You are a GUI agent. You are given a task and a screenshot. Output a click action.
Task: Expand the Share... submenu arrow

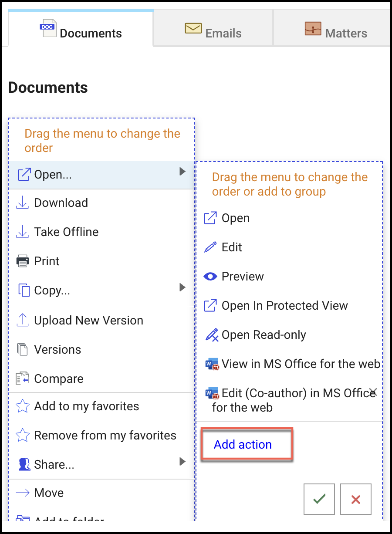(x=182, y=461)
